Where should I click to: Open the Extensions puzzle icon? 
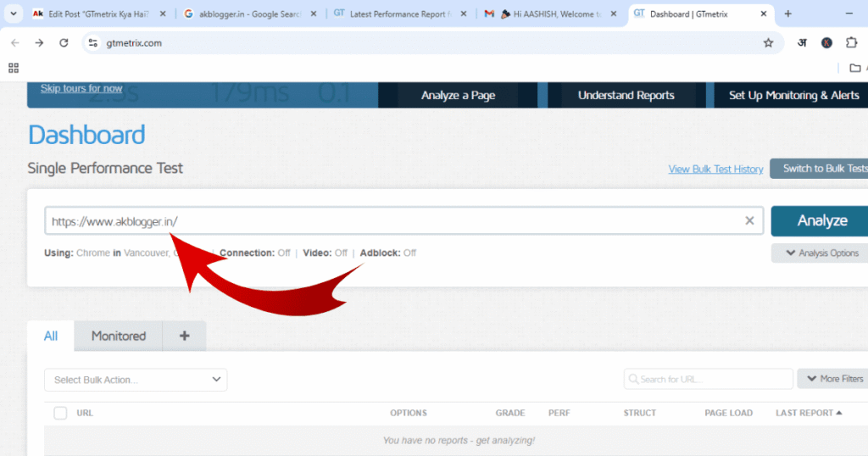pyautogui.click(x=851, y=42)
